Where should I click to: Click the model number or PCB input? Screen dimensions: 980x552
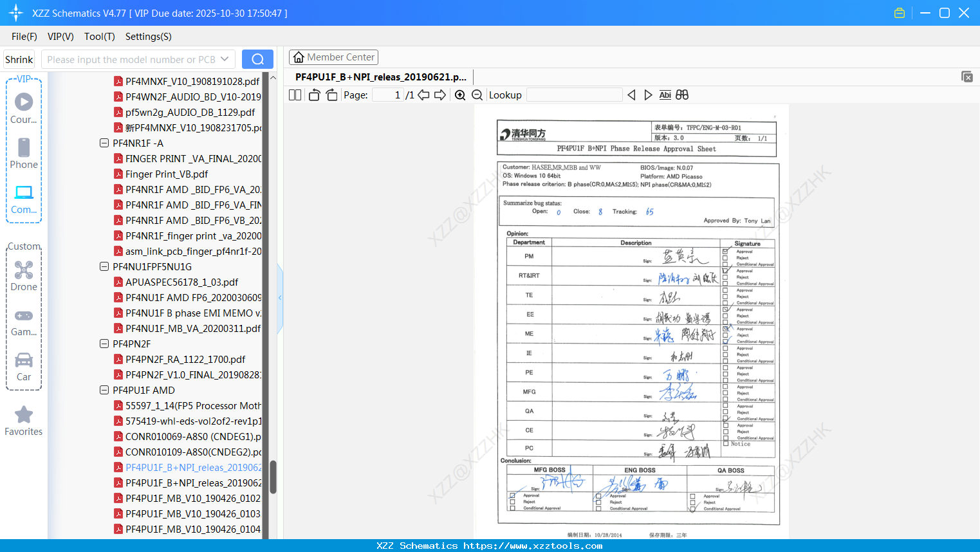[x=131, y=59]
